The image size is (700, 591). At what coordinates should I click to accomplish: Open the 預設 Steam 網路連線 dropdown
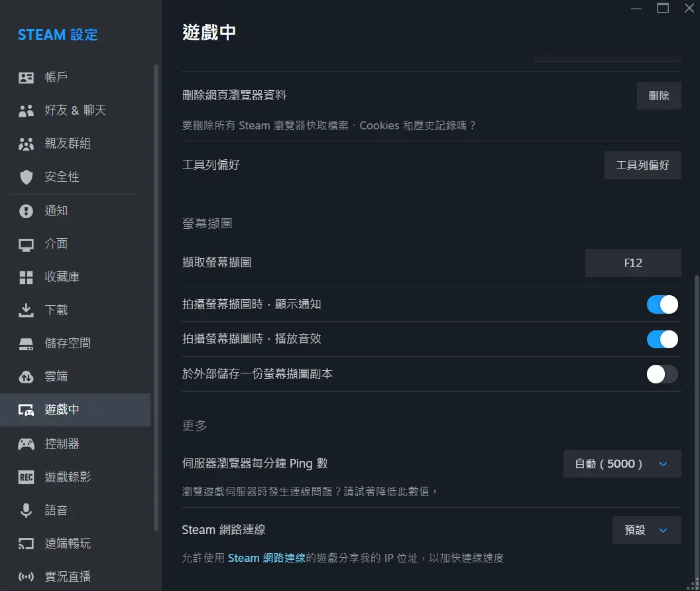[x=646, y=530]
